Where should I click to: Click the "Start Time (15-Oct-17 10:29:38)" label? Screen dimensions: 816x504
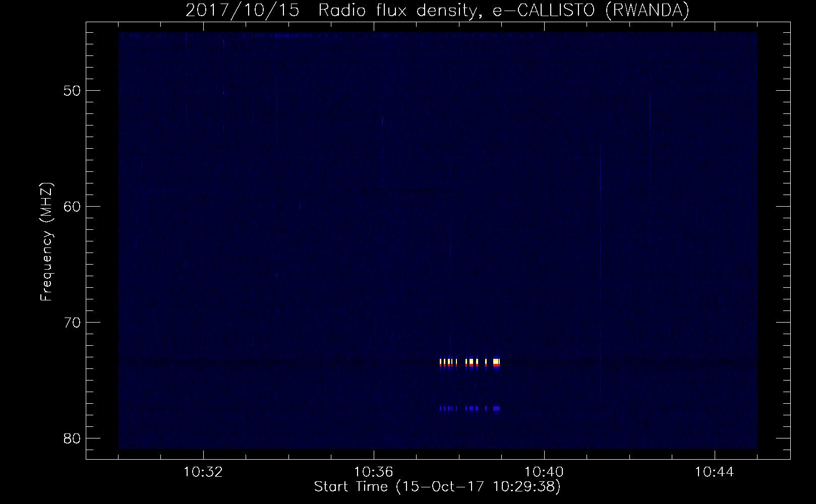[437, 487]
